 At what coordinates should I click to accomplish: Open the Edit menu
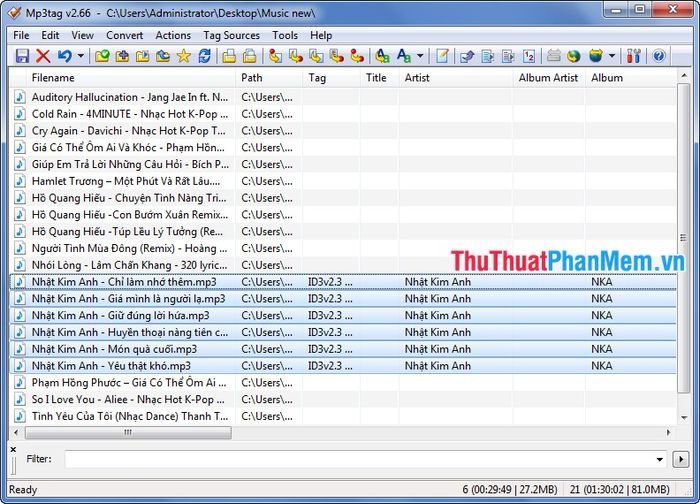pyautogui.click(x=50, y=35)
